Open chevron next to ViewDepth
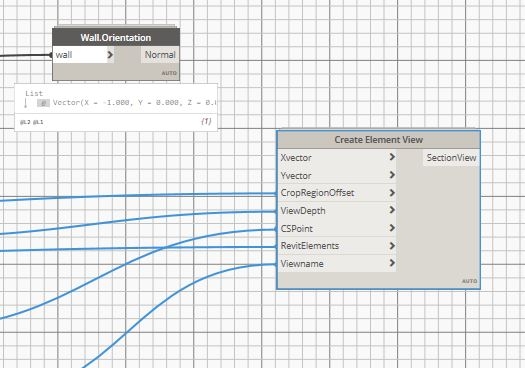Image resolution: width=525 pixels, height=368 pixels. point(392,210)
